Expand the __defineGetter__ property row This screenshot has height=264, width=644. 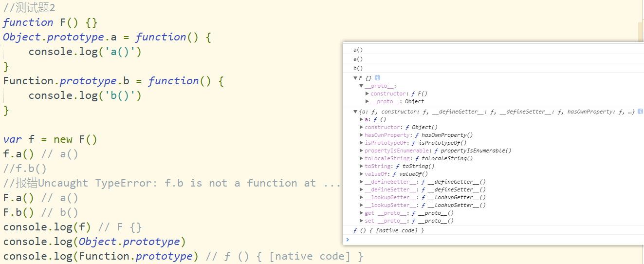(x=361, y=182)
